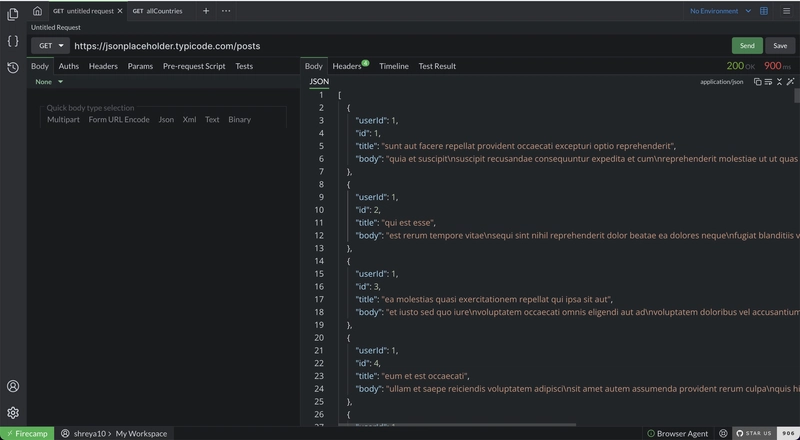This screenshot has height=440, width=800.
Task: Click line number 14 in gutter
Action: [x=319, y=261]
